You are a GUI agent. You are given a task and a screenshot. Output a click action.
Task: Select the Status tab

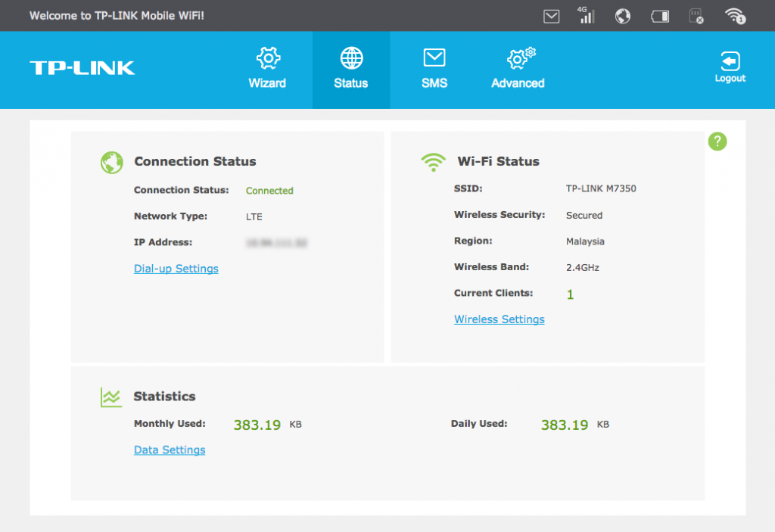(351, 70)
